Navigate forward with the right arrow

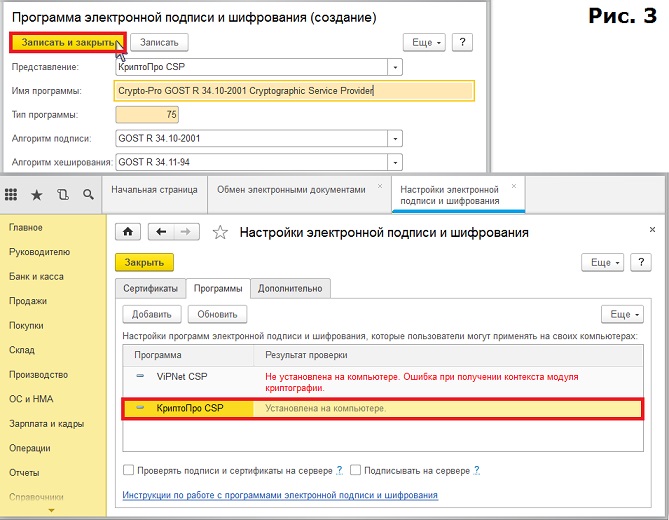(x=186, y=232)
